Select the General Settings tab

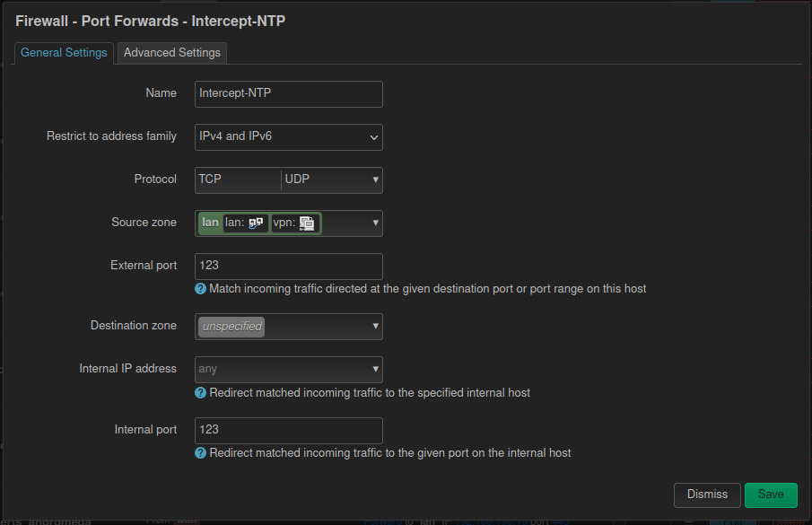(x=64, y=53)
